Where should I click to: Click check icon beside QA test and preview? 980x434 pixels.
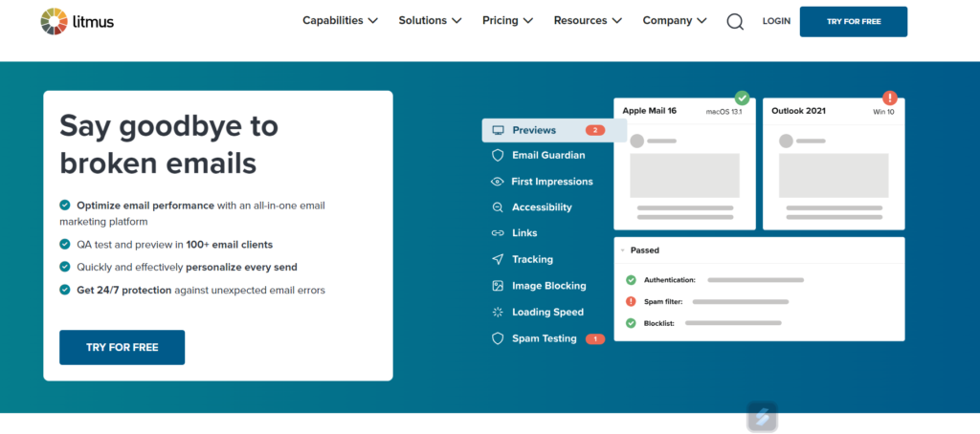pyautogui.click(x=64, y=244)
